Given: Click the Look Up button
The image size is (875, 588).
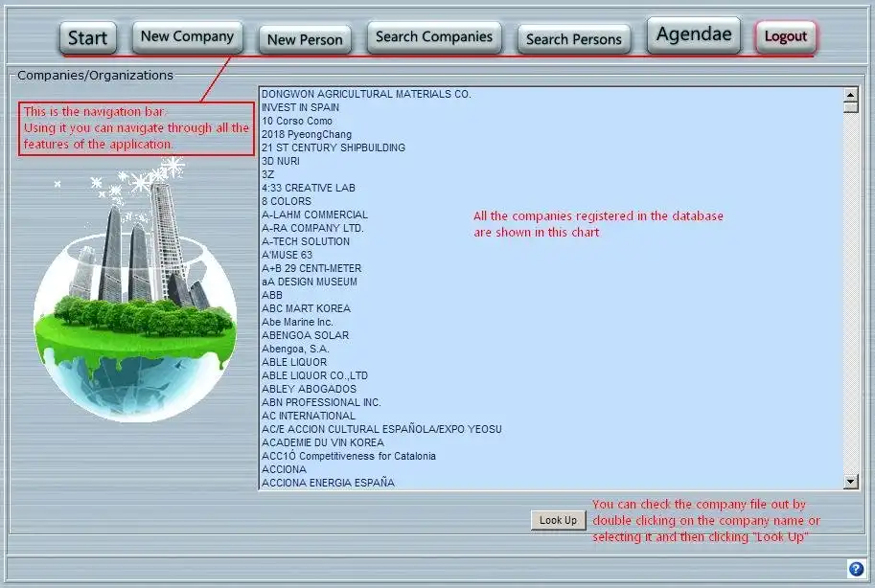Looking at the screenshot, I should click(x=558, y=520).
